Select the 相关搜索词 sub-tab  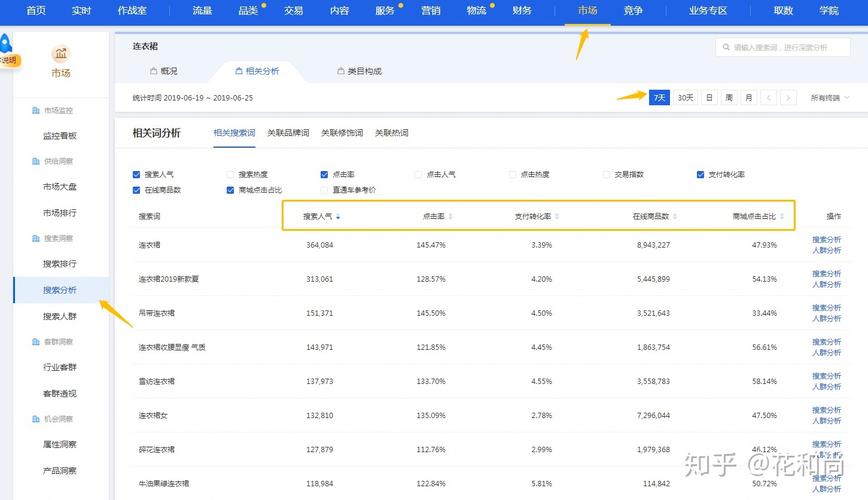point(234,133)
